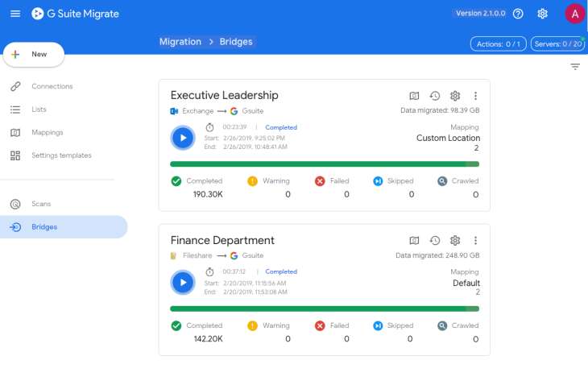Open history icon for Executive Leadership
This screenshot has width=588, height=381.
click(x=435, y=96)
